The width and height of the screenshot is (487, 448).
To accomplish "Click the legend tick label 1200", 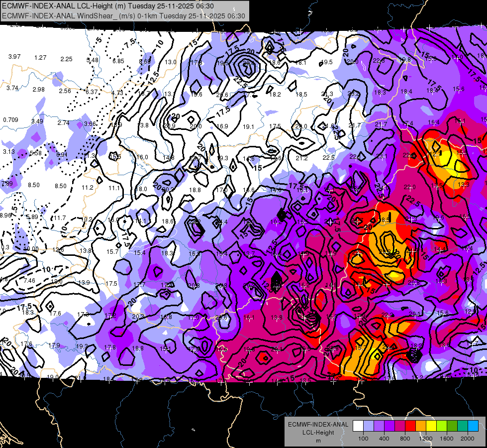I will pyautogui.click(x=426, y=439).
